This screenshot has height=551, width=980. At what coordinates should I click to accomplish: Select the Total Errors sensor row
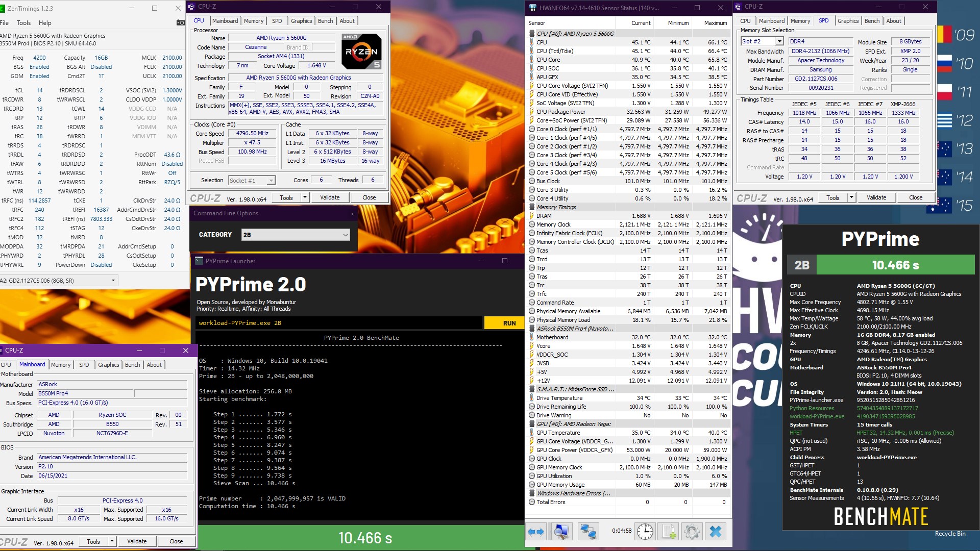coord(628,502)
